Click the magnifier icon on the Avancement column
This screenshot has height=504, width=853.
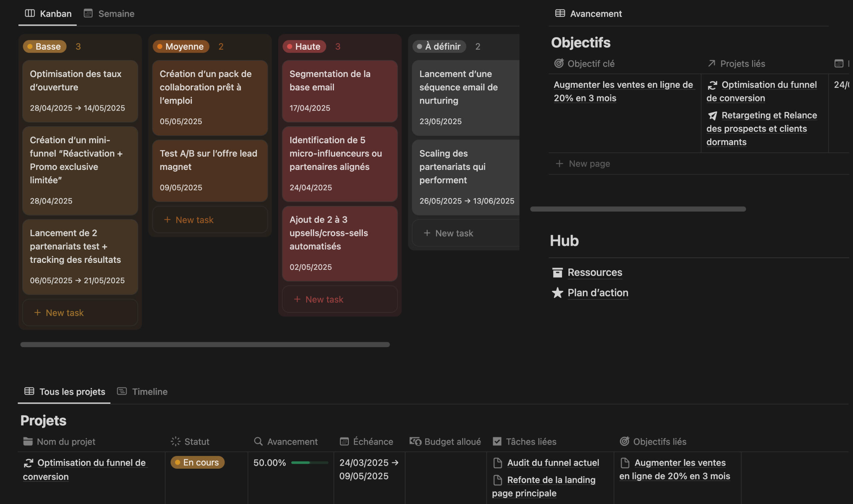click(258, 441)
